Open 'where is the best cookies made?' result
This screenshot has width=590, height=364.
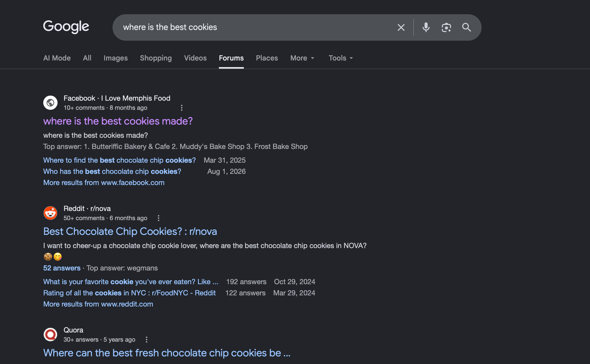118,121
